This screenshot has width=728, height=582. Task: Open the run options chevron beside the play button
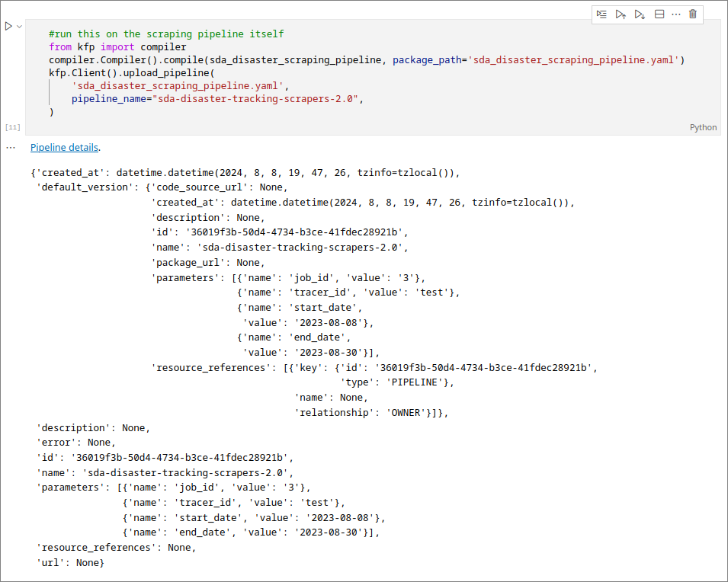pyautogui.click(x=20, y=27)
